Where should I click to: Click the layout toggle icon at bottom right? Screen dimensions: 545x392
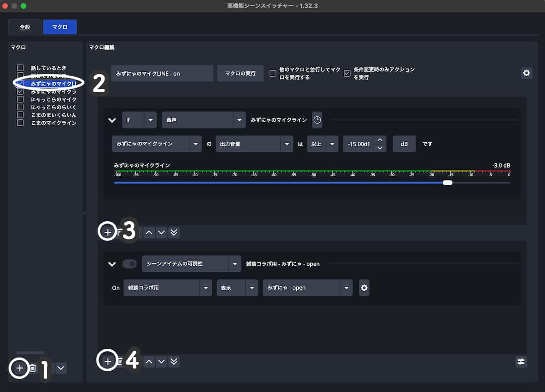pos(521,362)
